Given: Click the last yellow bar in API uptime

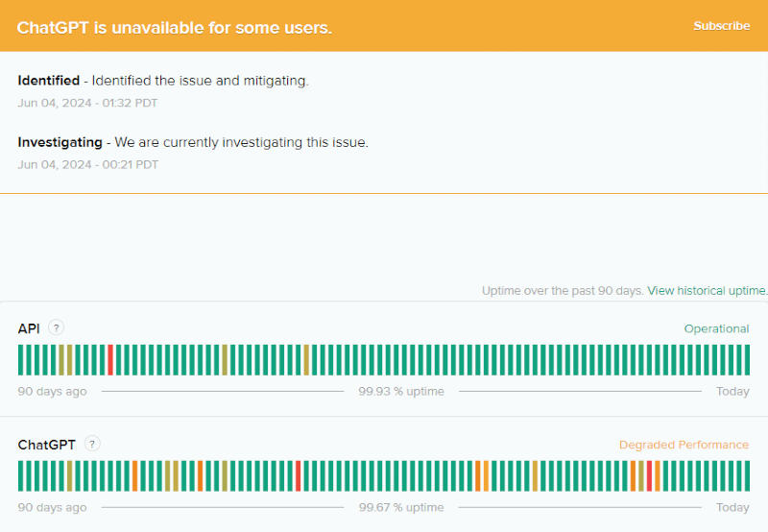Looking at the screenshot, I should click(306, 360).
